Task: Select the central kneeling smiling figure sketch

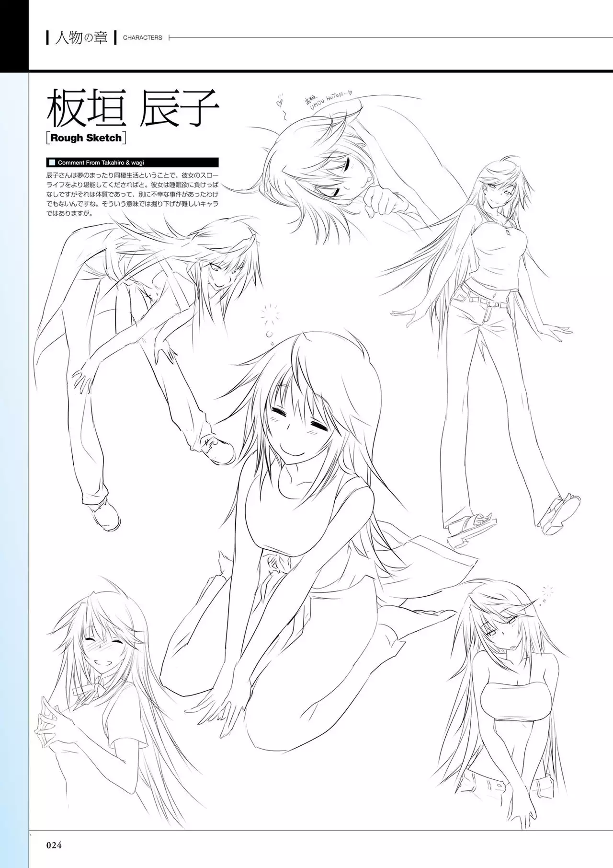Action: point(306,503)
